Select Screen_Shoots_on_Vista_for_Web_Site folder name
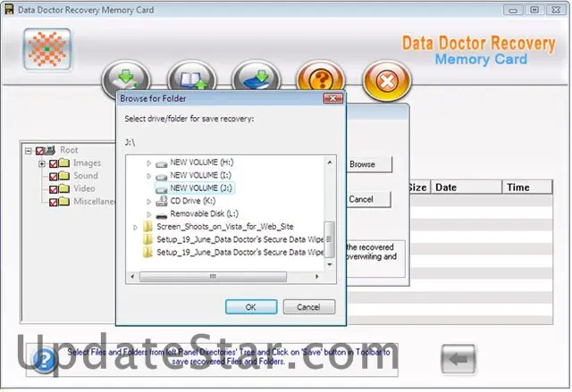Viewport: 572px width, 392px height. click(x=225, y=227)
